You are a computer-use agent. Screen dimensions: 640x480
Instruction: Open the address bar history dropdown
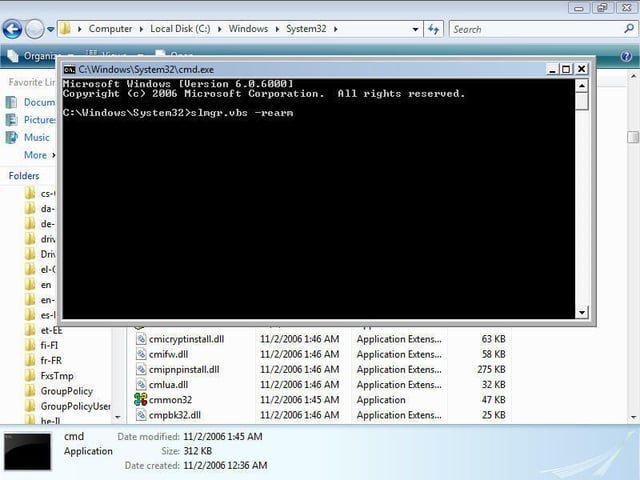(415, 29)
